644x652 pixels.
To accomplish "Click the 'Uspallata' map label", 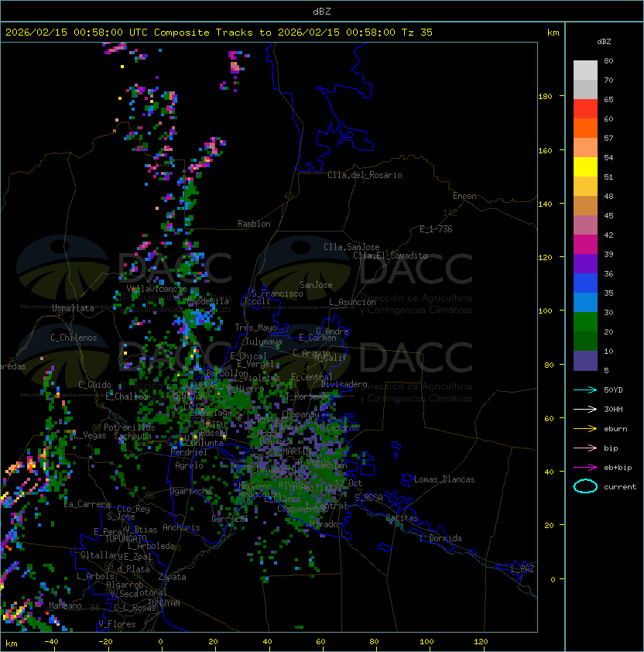I will [x=74, y=308].
